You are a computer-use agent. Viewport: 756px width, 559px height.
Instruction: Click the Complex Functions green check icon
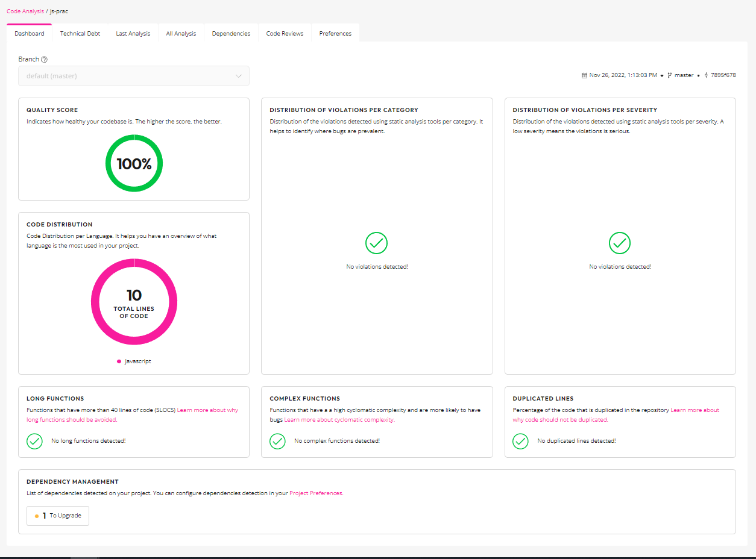pos(277,441)
